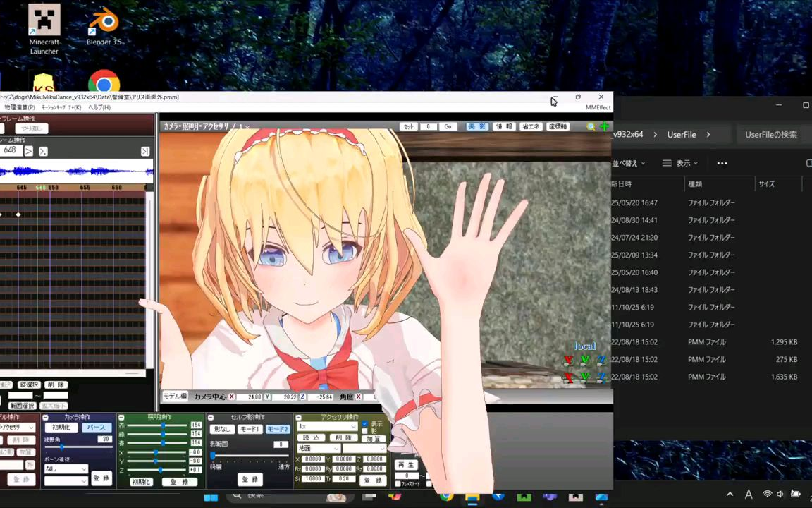Toggle the パース perspective button in camera panel
The height and width of the screenshot is (508, 812).
(97, 428)
